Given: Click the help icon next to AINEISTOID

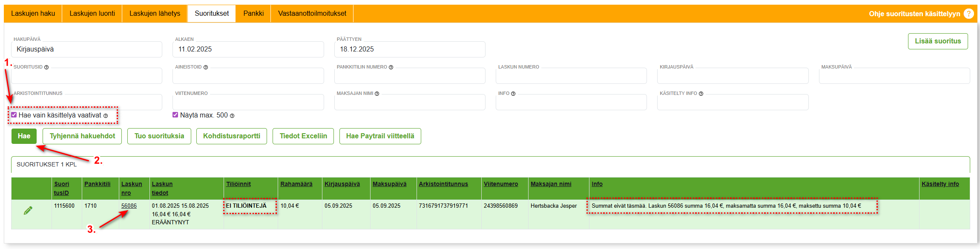Looking at the screenshot, I should click(206, 67).
